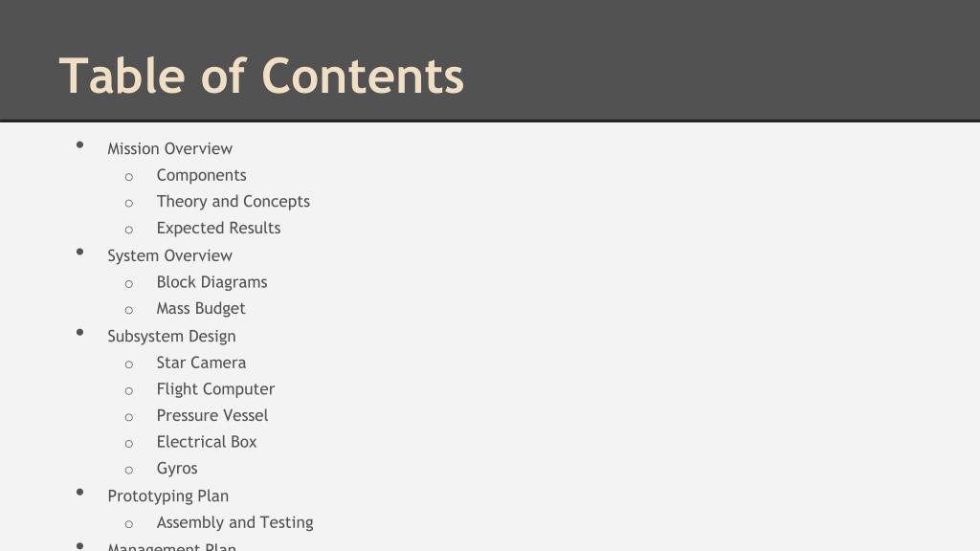Go to System Overview section
Image resolution: width=980 pixels, height=551 pixels.
pyautogui.click(x=170, y=255)
